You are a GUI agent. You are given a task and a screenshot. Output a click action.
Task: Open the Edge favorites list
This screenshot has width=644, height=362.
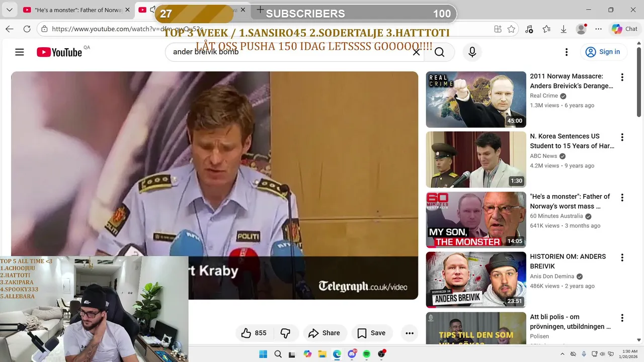546,29
